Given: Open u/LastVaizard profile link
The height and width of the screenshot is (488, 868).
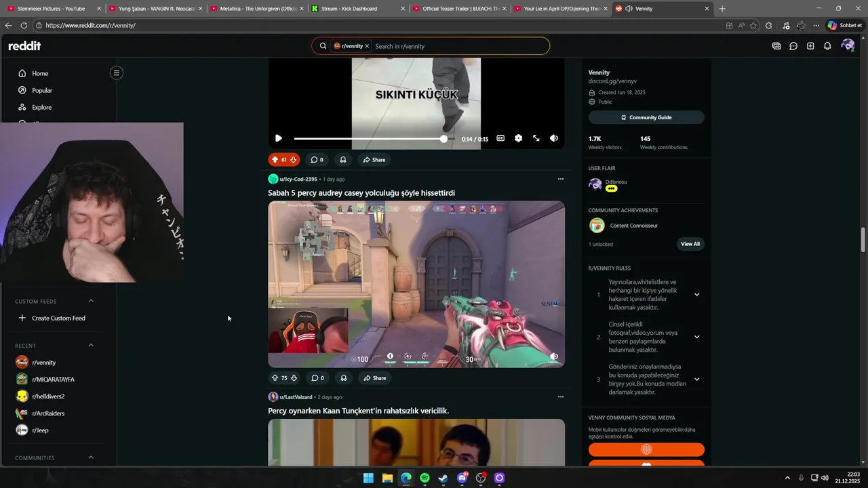Looking at the screenshot, I should [x=296, y=397].
